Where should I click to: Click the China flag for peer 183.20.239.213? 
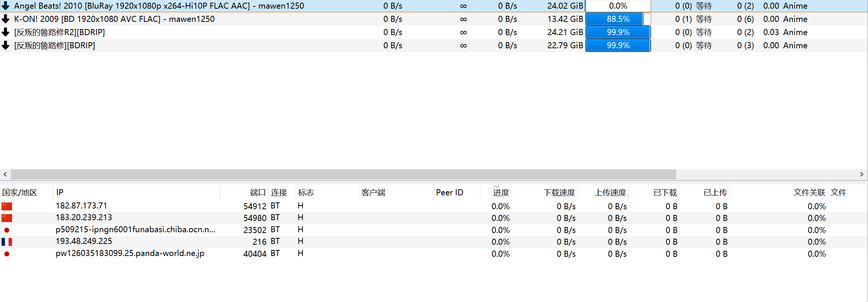(7, 218)
